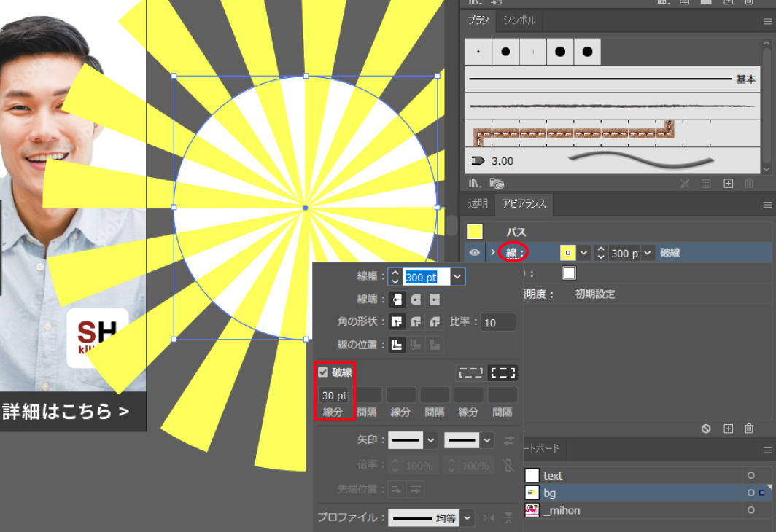This screenshot has width=776, height=532.
Task: Select the round cap stroke end icon
Action: pyautogui.click(x=416, y=300)
